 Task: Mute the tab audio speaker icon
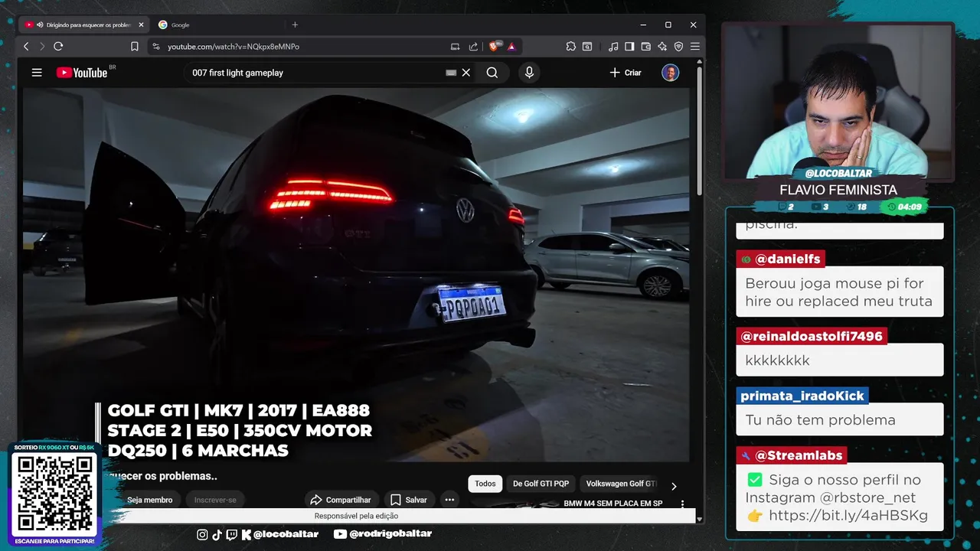point(40,24)
